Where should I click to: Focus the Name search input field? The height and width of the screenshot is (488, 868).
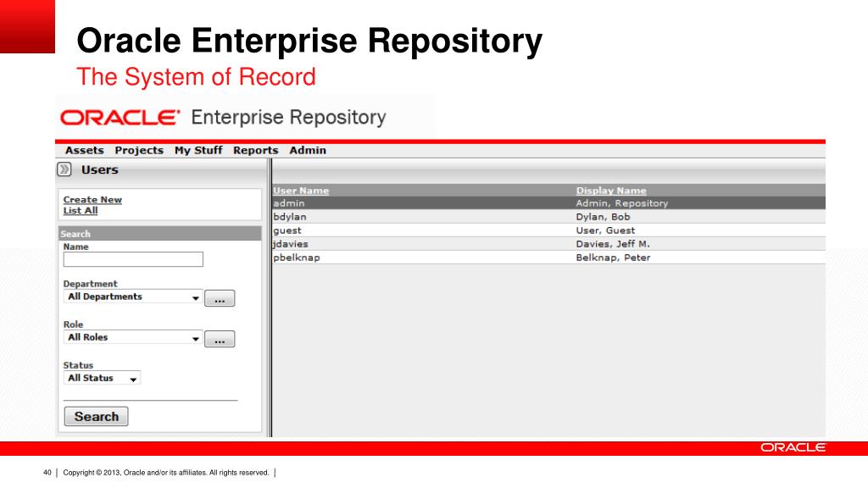click(133, 259)
